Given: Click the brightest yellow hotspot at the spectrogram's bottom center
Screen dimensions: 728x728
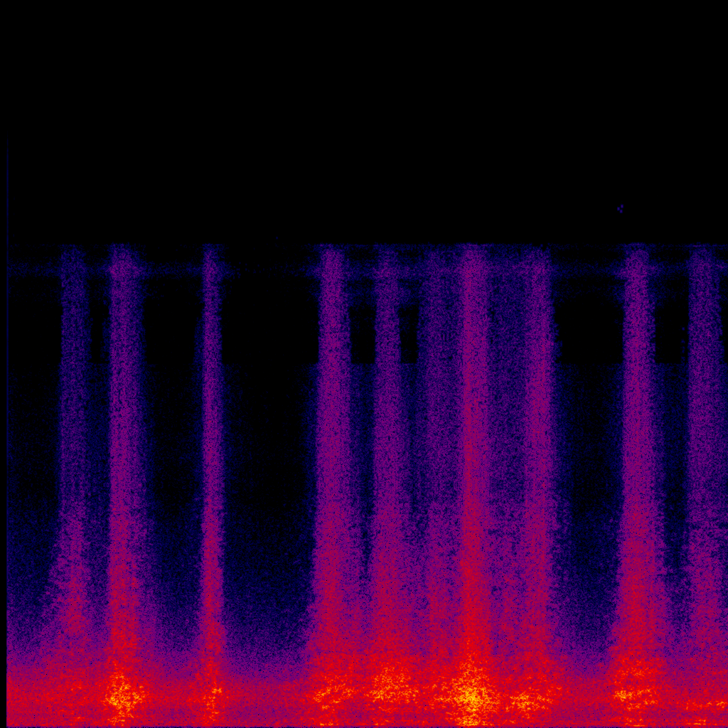Looking at the screenshot, I should click(469, 695).
